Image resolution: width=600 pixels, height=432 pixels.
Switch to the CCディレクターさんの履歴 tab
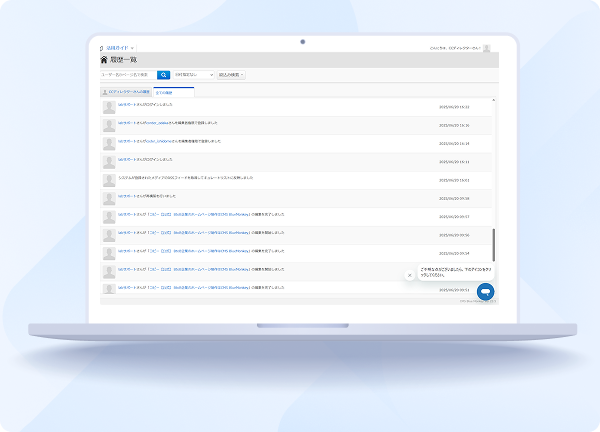pyautogui.click(x=126, y=92)
